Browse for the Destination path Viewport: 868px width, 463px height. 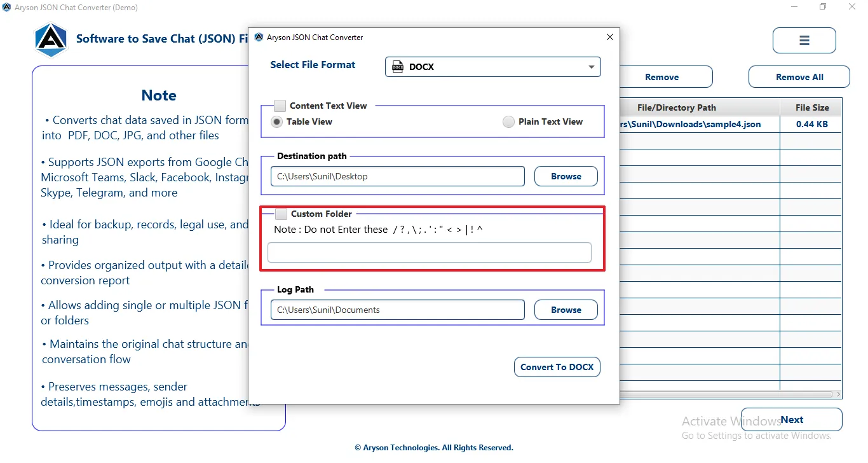click(566, 176)
